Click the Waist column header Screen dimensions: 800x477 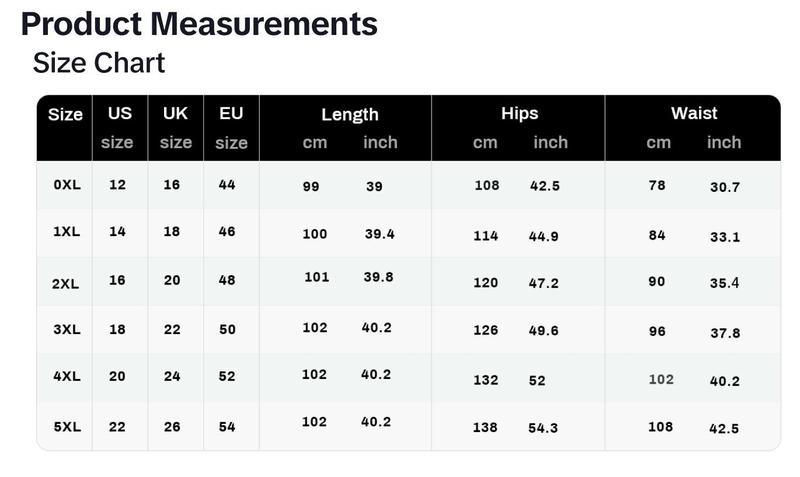694,113
